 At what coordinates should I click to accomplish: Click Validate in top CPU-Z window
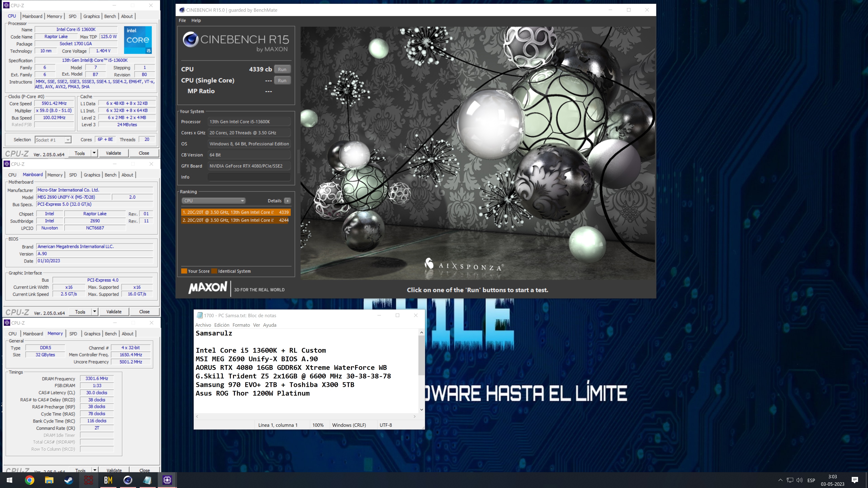coord(113,153)
